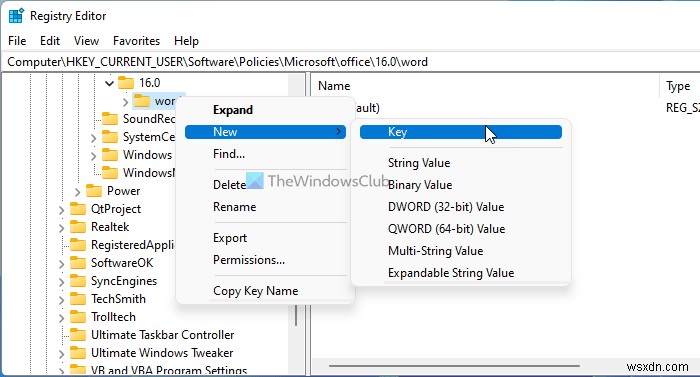Image resolution: width=700 pixels, height=377 pixels.
Task: Expand the SystemCe key arrow
Action: 93,138
